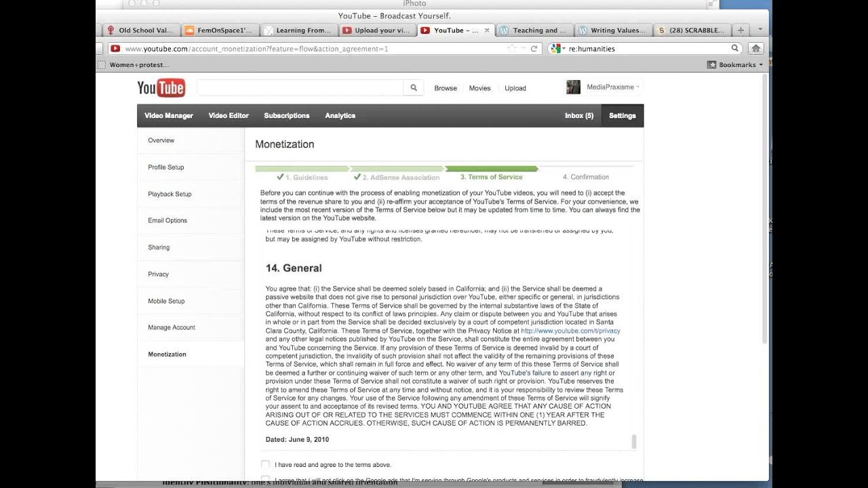Select Sharing in the sidebar
Screen dimensions: 868x488
point(159,247)
